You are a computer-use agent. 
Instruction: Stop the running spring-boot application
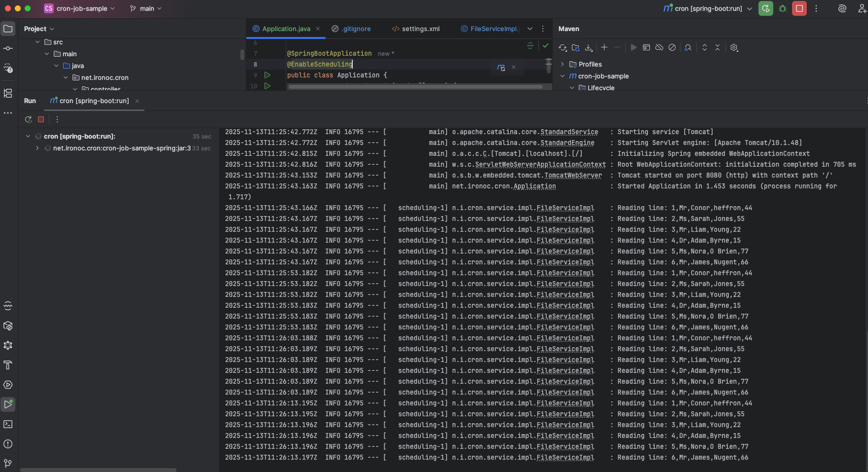(41, 119)
